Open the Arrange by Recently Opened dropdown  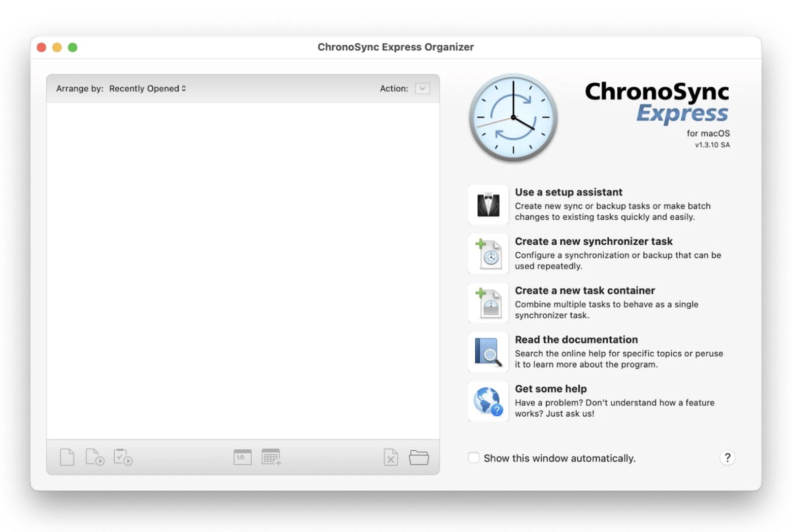[148, 88]
